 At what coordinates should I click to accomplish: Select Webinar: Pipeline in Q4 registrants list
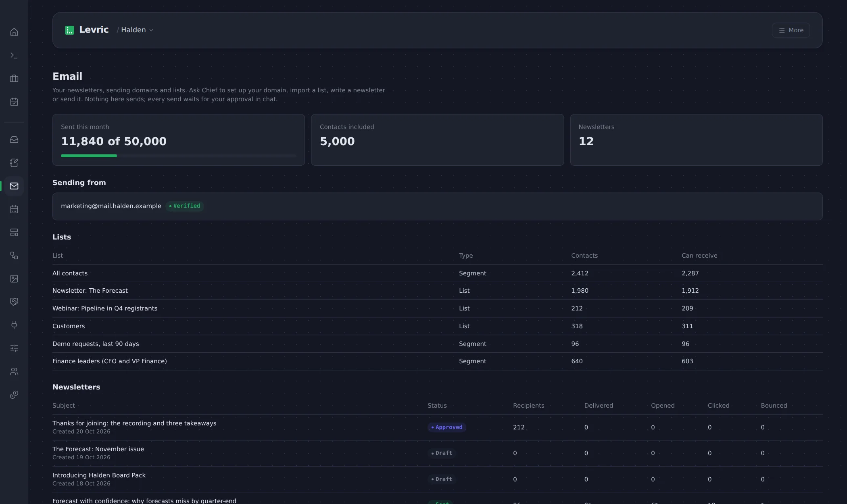(x=437, y=308)
